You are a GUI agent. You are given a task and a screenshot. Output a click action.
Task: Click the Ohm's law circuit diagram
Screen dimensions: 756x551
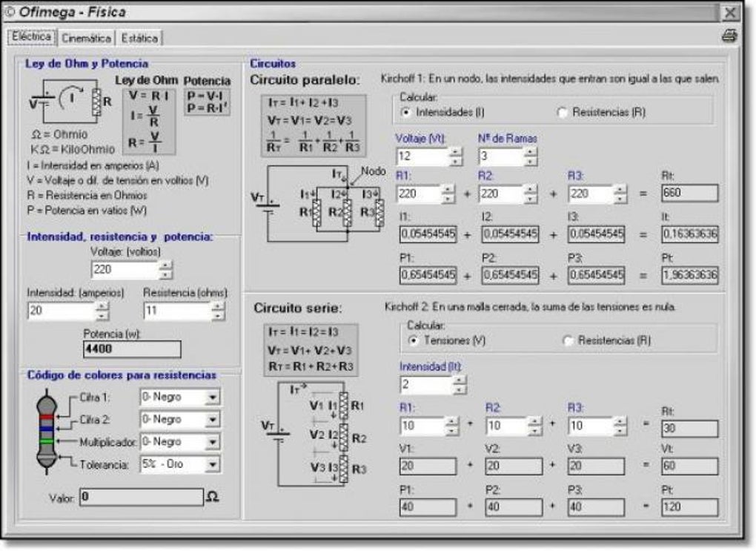(x=71, y=102)
